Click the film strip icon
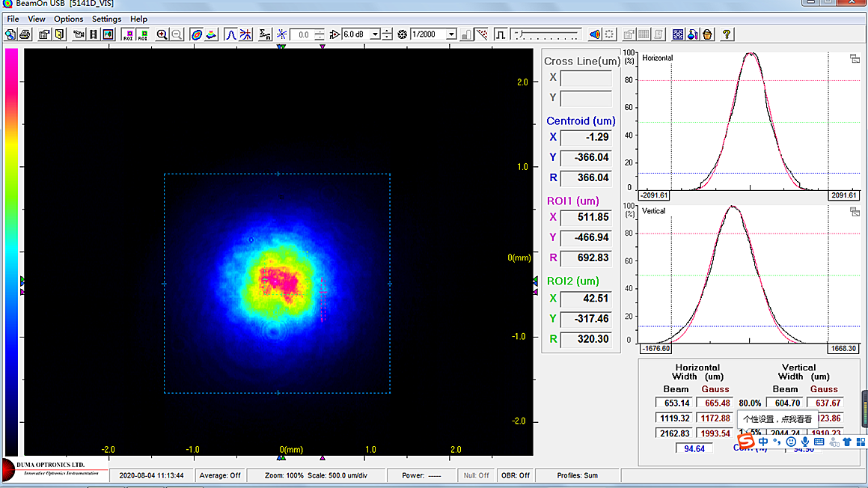The image size is (868, 488). click(x=94, y=34)
